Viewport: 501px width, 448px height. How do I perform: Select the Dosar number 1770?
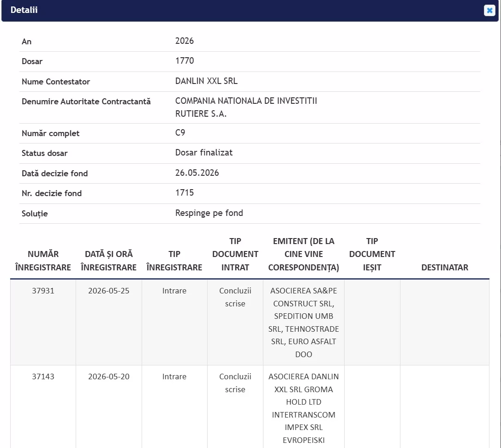pyautogui.click(x=185, y=61)
